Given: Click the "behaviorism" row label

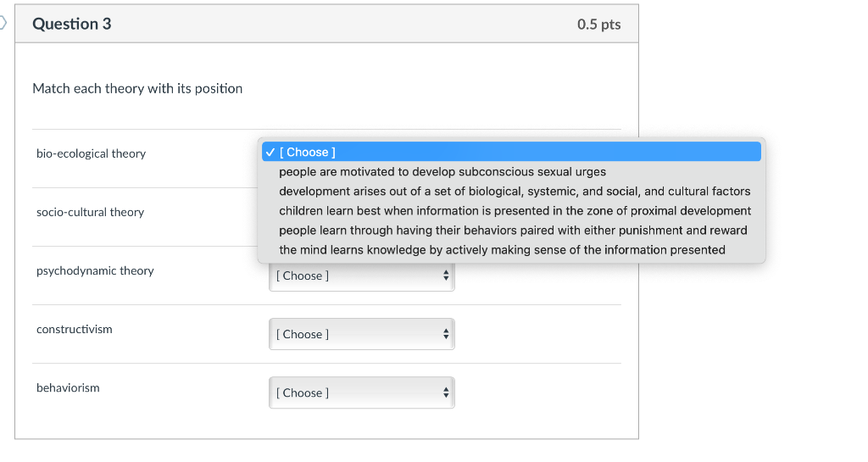Looking at the screenshot, I should point(68,387).
